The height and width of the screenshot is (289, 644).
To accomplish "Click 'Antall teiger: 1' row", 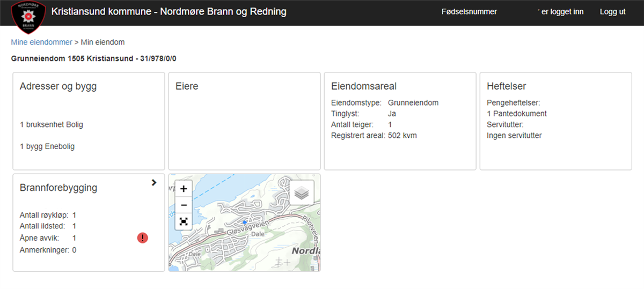I will [x=362, y=124].
